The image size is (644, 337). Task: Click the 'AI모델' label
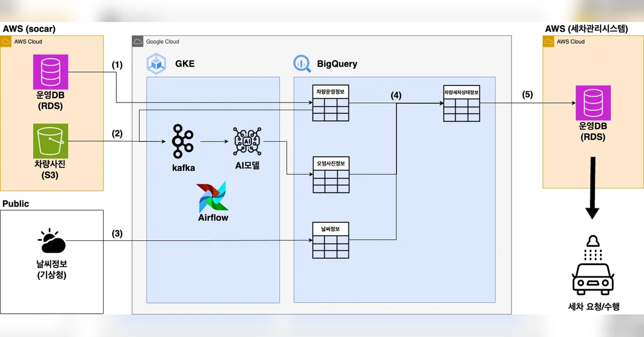coord(247,166)
